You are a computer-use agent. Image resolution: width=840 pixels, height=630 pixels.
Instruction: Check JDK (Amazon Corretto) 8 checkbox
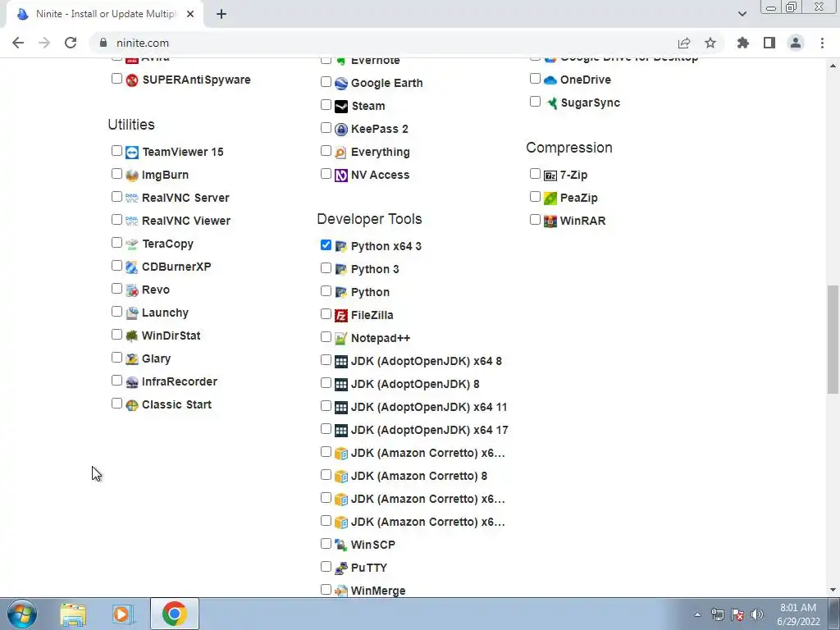tap(326, 475)
